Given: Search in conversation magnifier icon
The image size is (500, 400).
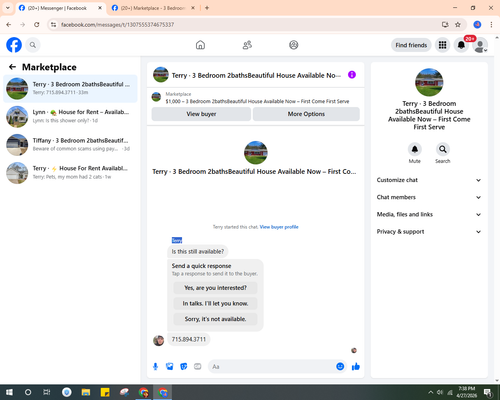Looking at the screenshot, I should 443,149.
